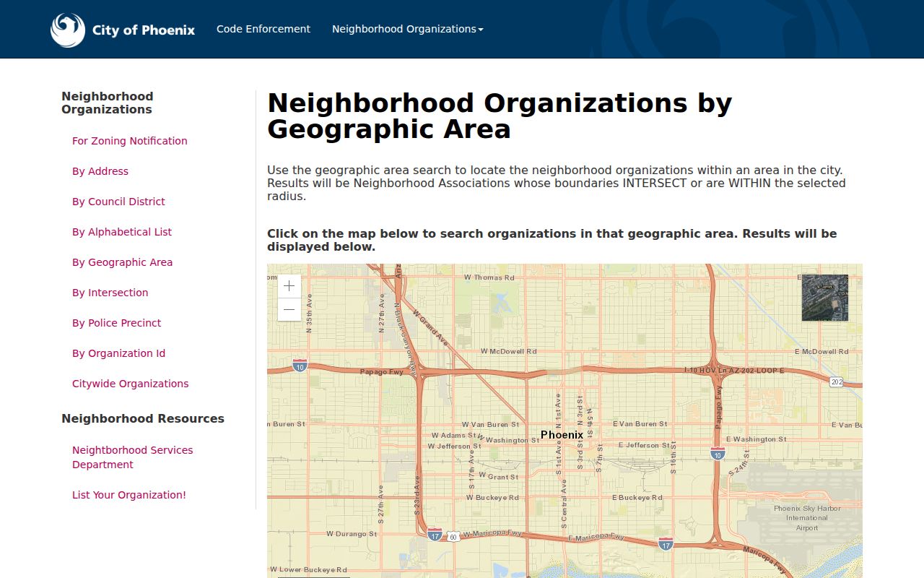Select the By Address search link
The height and width of the screenshot is (578, 924).
pyautogui.click(x=100, y=171)
